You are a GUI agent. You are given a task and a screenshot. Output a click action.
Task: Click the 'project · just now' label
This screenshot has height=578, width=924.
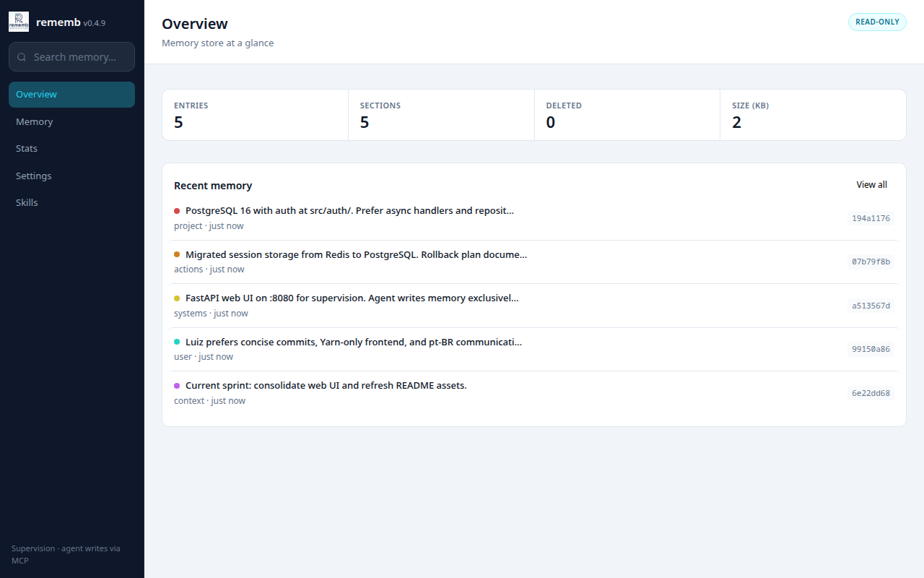click(209, 226)
